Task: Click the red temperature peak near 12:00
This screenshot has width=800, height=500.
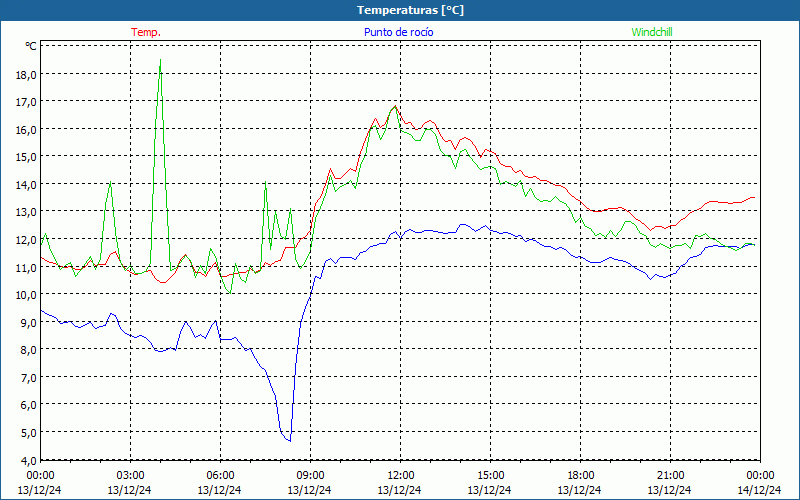Action: tap(394, 107)
